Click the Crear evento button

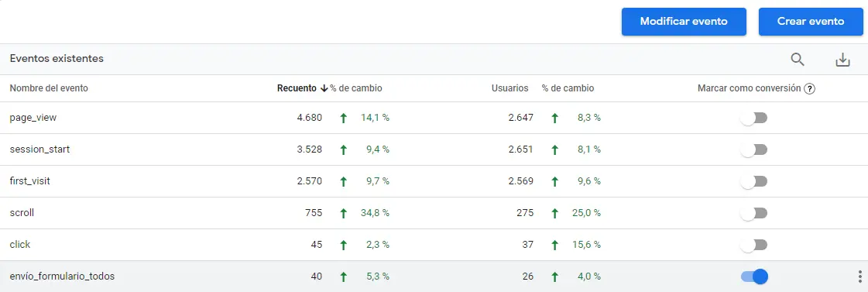pos(811,22)
